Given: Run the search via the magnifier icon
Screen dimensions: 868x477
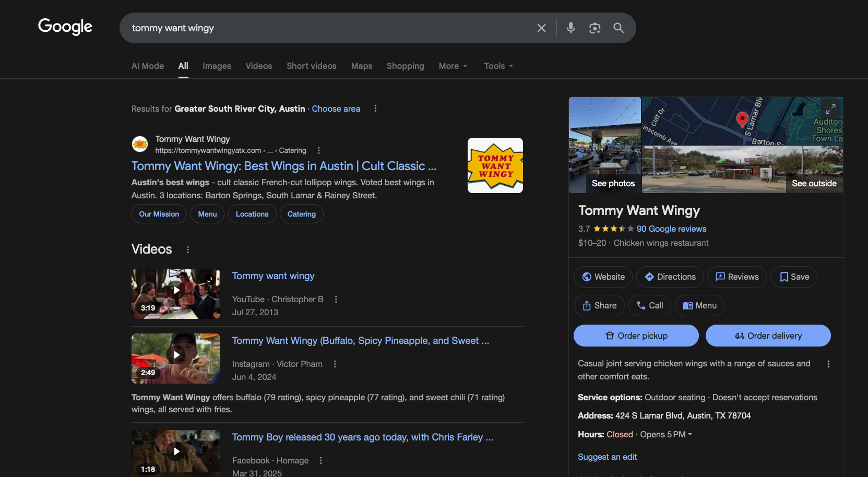Looking at the screenshot, I should point(619,28).
